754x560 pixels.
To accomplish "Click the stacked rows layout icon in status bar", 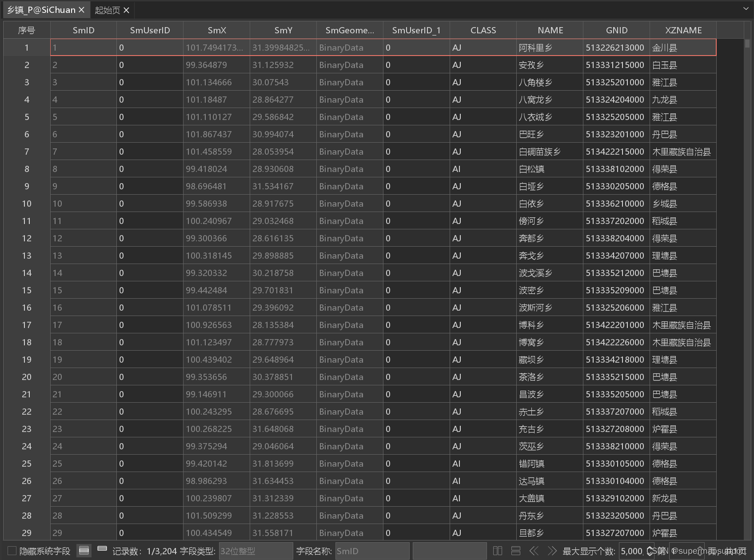I will click(516, 551).
